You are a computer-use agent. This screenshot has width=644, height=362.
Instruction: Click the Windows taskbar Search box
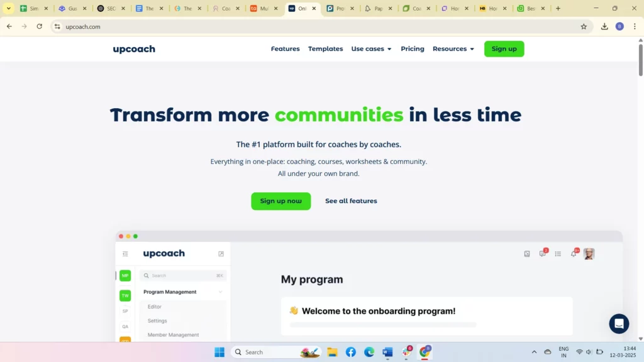(270, 352)
